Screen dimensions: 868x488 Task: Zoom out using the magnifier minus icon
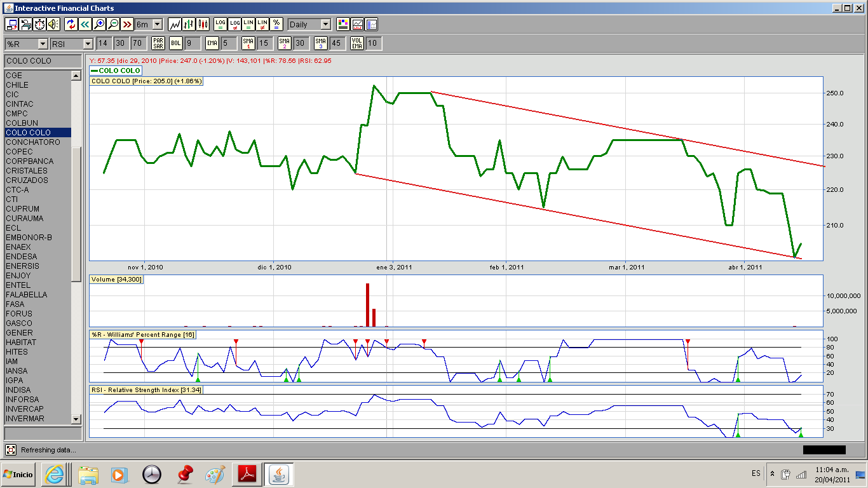(x=113, y=24)
